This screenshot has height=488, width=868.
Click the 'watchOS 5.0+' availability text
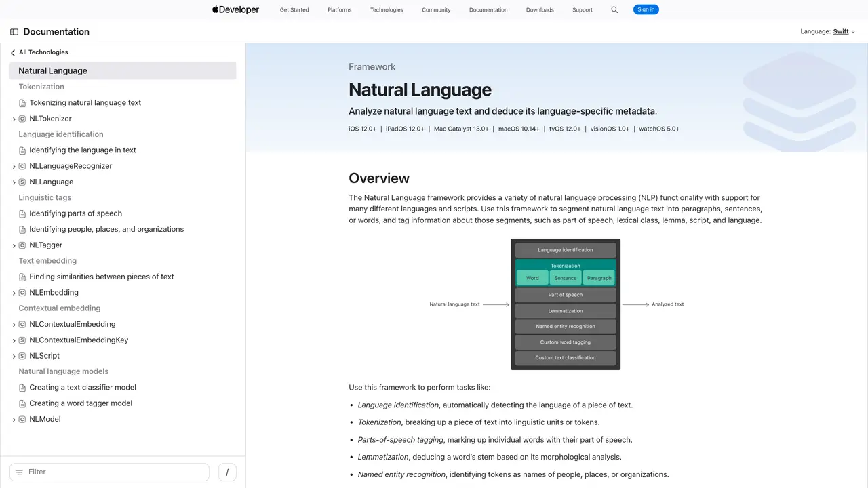[659, 129]
